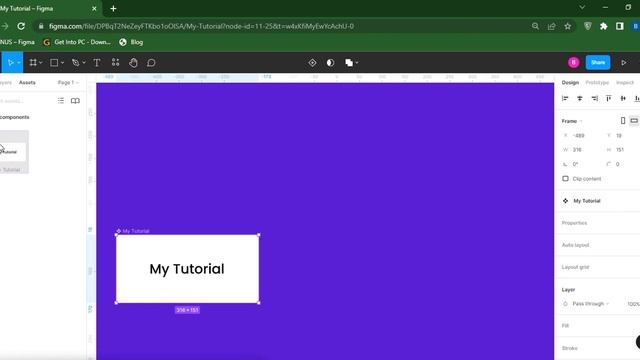The image size is (640, 360).
Task: Open the team library book icon
Action: [75, 100]
